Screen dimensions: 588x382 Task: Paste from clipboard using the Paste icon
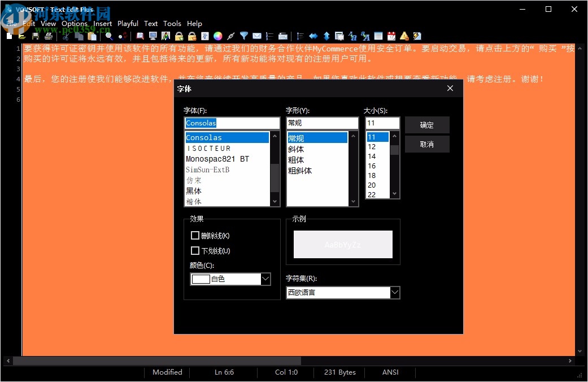click(93, 36)
